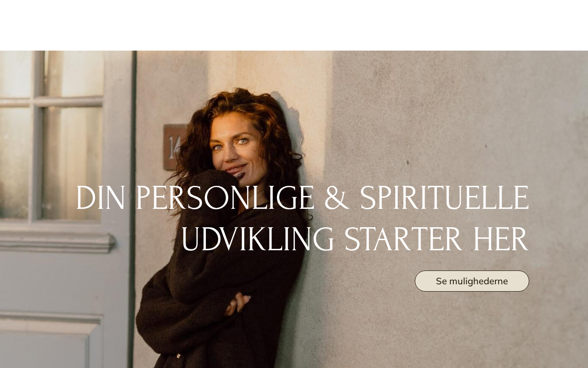Click the glass window pane of the door
588x368 pixels.
(71, 161)
